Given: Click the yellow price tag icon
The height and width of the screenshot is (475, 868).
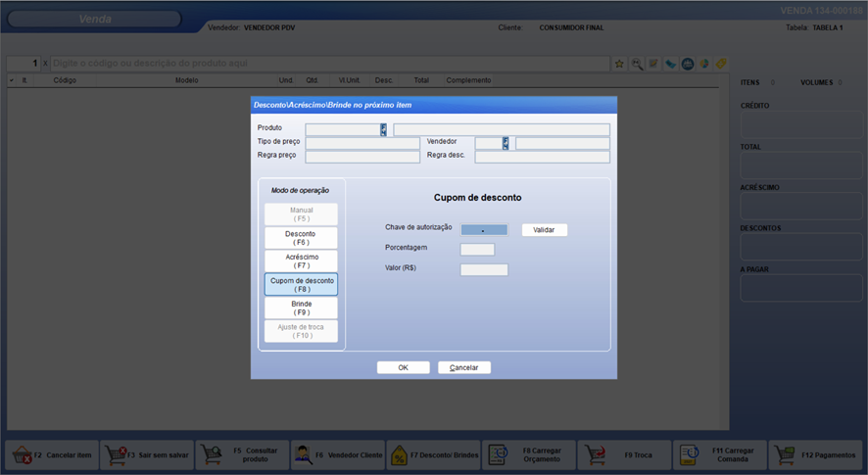Looking at the screenshot, I should [720, 64].
